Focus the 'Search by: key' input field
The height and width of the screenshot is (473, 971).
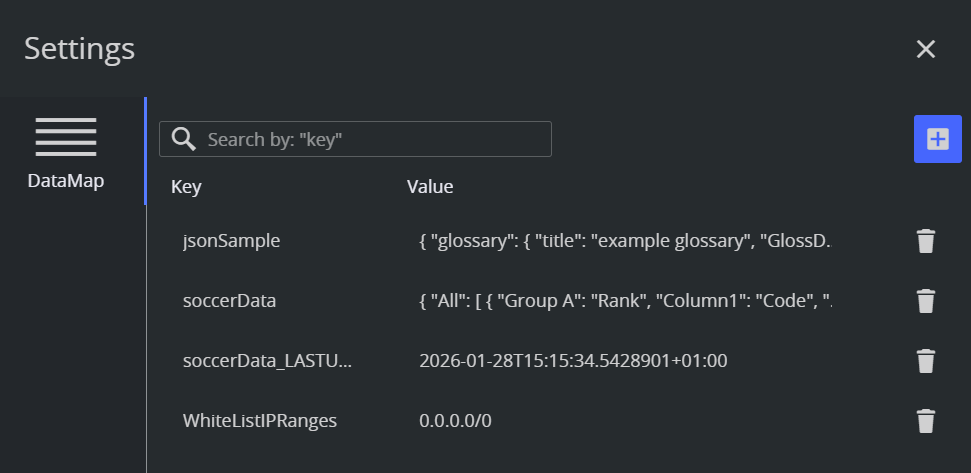[x=375, y=139]
